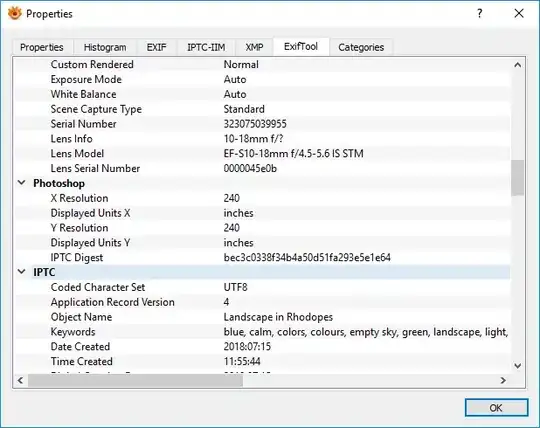Click the OK button

click(x=496, y=408)
